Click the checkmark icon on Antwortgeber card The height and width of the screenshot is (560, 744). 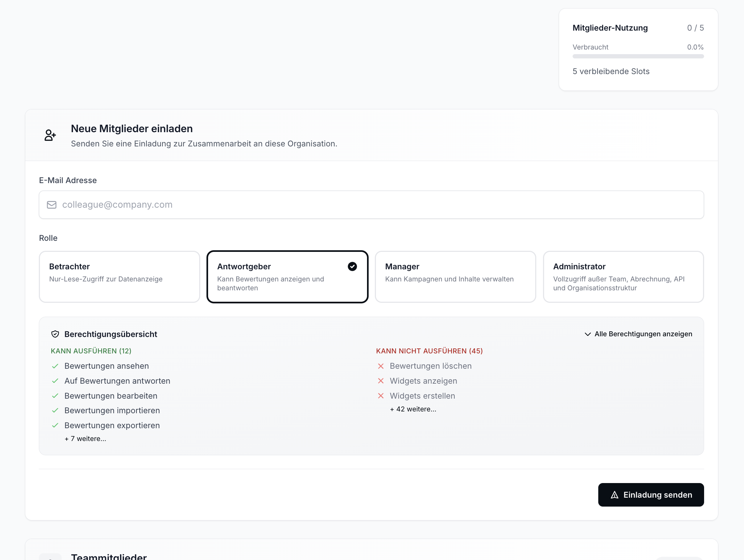[x=352, y=266]
